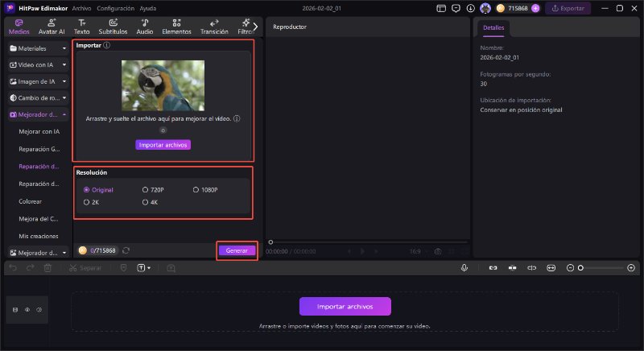Screen dimensions: 644x351
Task: Open the Configuración menu
Action: (115, 8)
